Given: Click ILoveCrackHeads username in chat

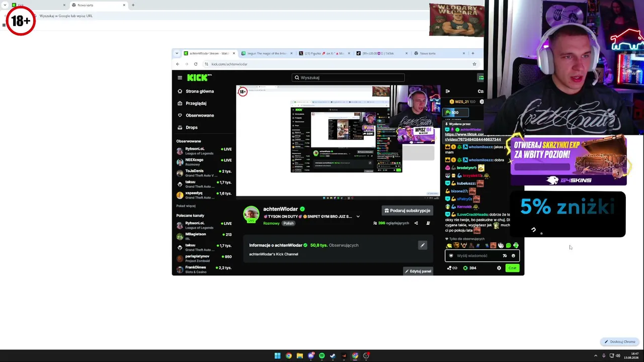Looking at the screenshot, I should click(x=472, y=215).
